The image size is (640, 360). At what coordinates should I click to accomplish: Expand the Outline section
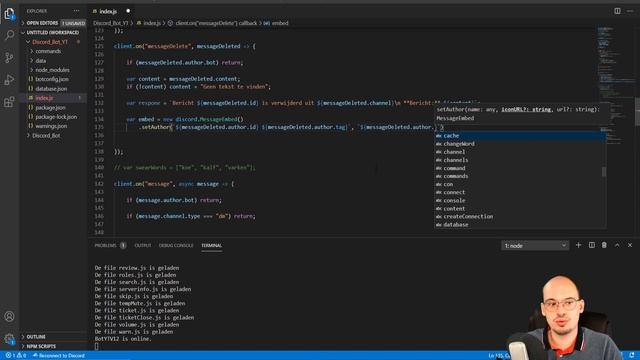(53, 337)
